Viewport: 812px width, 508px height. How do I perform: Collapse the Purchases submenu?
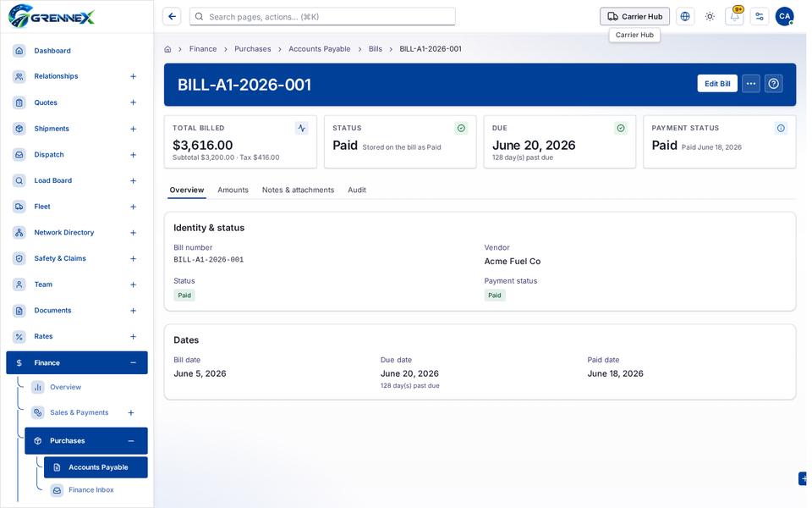[131, 441]
